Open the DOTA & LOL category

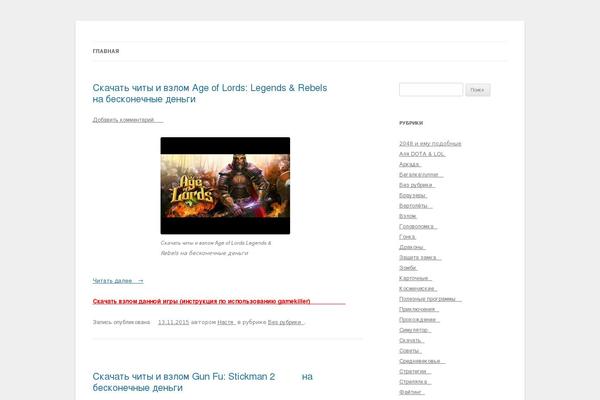[422, 154]
